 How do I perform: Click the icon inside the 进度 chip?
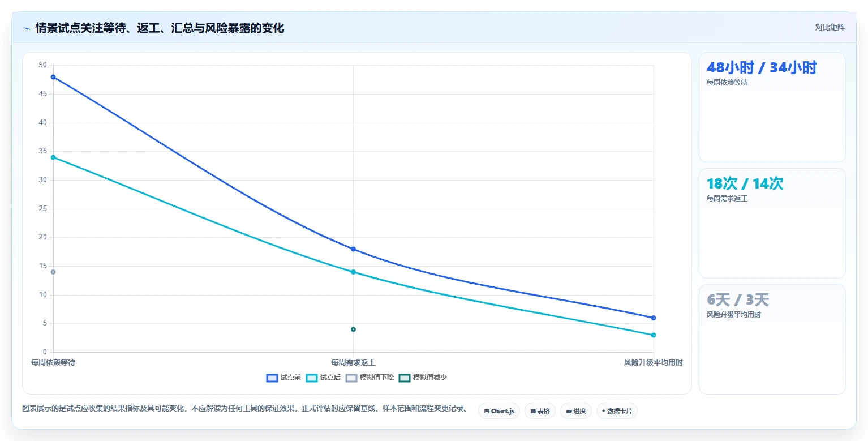(x=569, y=412)
